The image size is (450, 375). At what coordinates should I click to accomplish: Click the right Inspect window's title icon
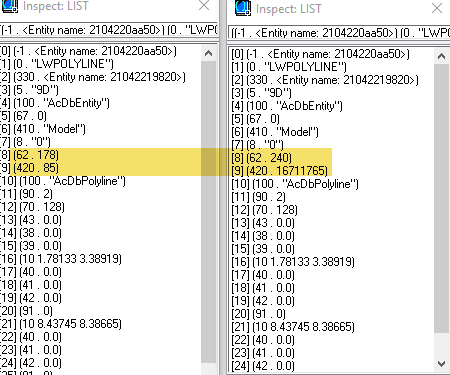[x=243, y=8]
